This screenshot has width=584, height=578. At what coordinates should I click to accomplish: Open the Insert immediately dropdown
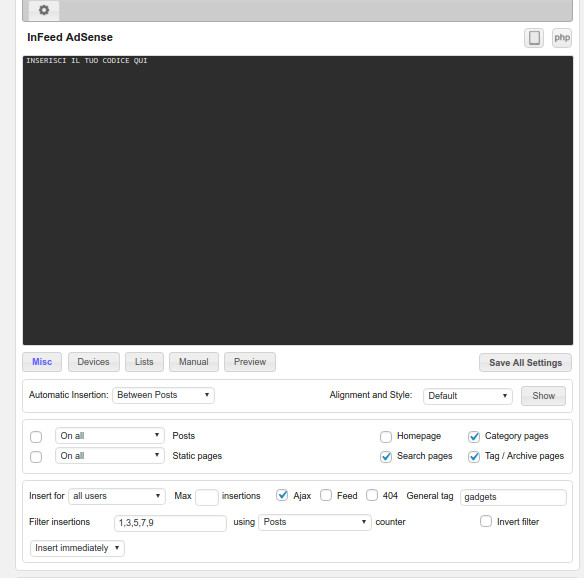click(77, 548)
